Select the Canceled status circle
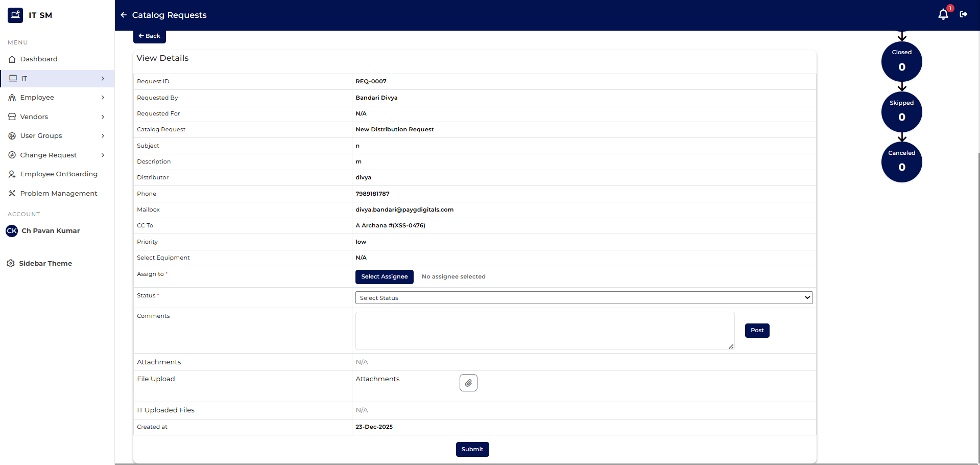The width and height of the screenshot is (980, 465). click(901, 161)
